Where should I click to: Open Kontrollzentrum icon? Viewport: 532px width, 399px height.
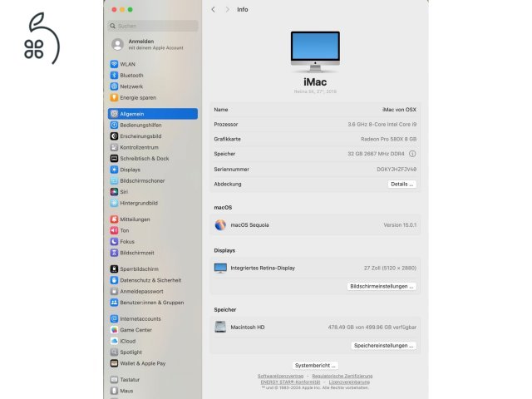[x=115, y=148]
